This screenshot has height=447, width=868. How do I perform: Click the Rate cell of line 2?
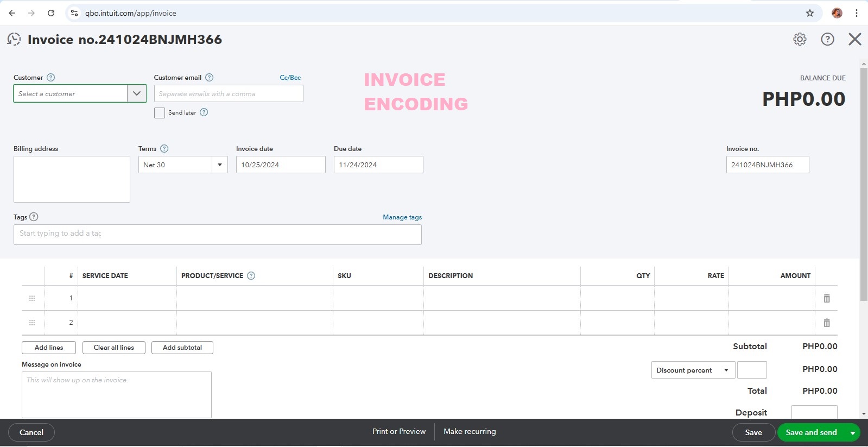(692, 323)
